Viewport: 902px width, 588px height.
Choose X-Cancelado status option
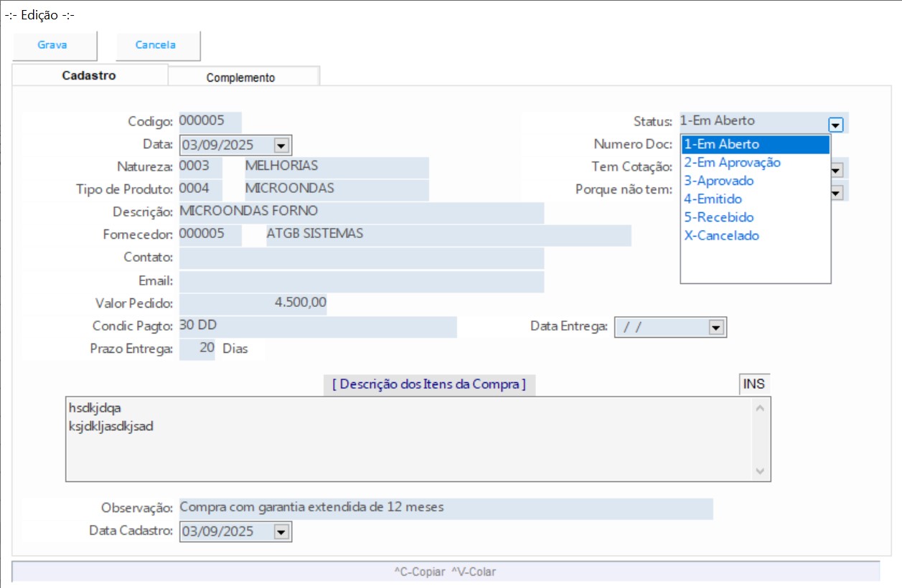click(x=721, y=236)
